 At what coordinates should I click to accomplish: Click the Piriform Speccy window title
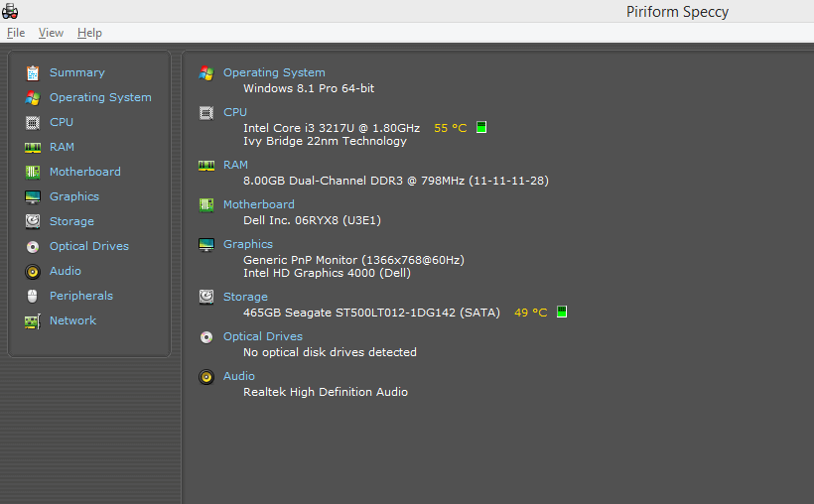point(677,12)
